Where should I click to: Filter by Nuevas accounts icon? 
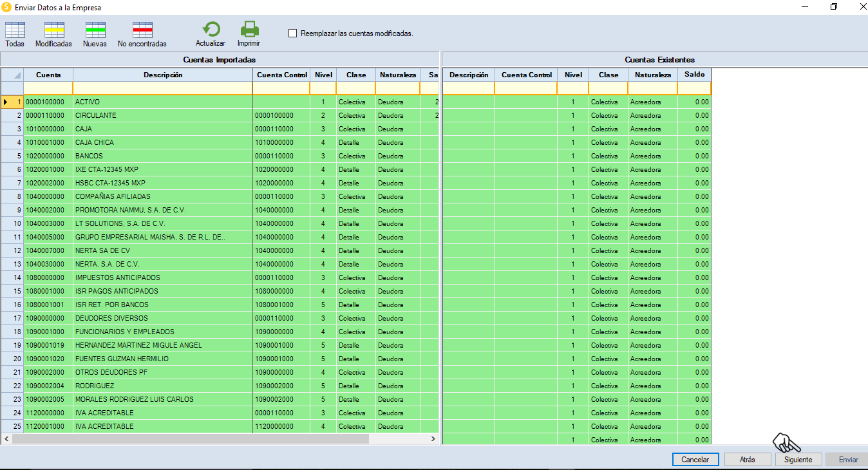click(x=95, y=30)
